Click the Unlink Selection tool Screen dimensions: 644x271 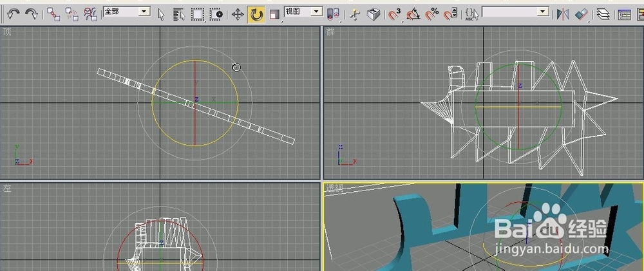click(72, 15)
